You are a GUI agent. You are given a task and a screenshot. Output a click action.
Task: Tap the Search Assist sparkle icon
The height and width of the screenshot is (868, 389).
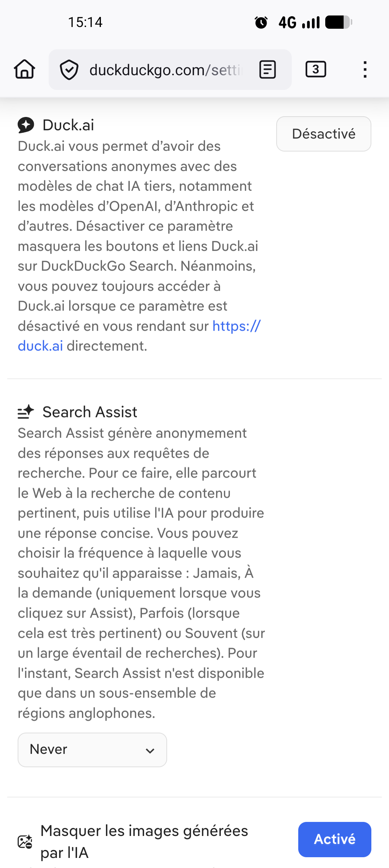point(26,412)
